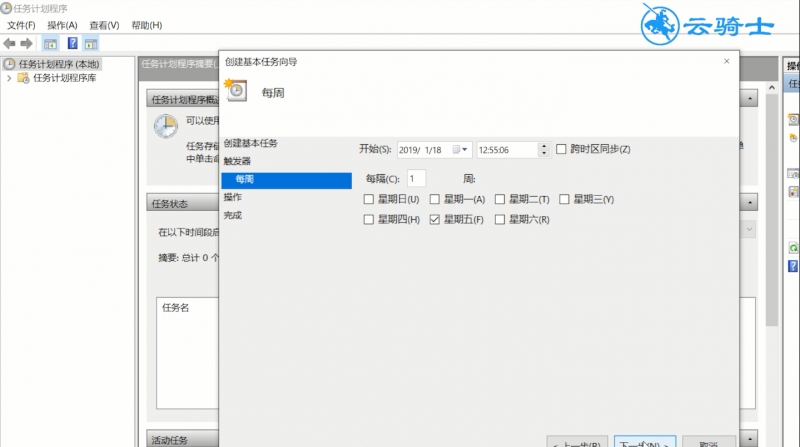Check the 星期一(A) checkbox

434,199
